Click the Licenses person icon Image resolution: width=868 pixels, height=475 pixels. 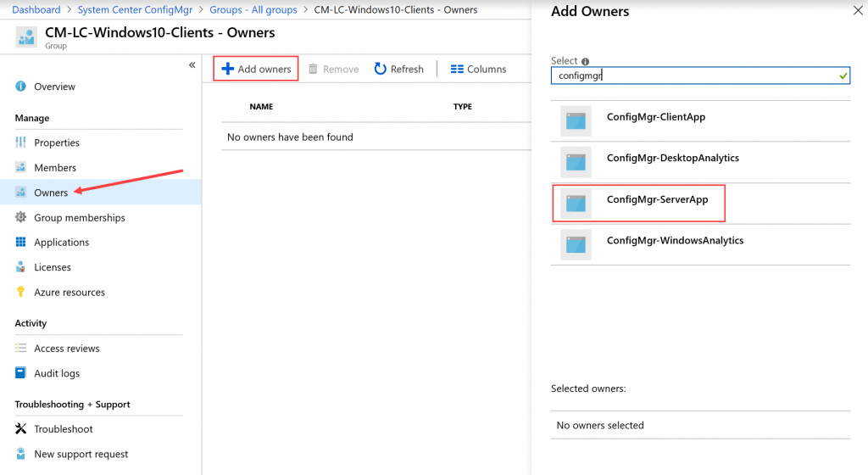[x=20, y=267]
